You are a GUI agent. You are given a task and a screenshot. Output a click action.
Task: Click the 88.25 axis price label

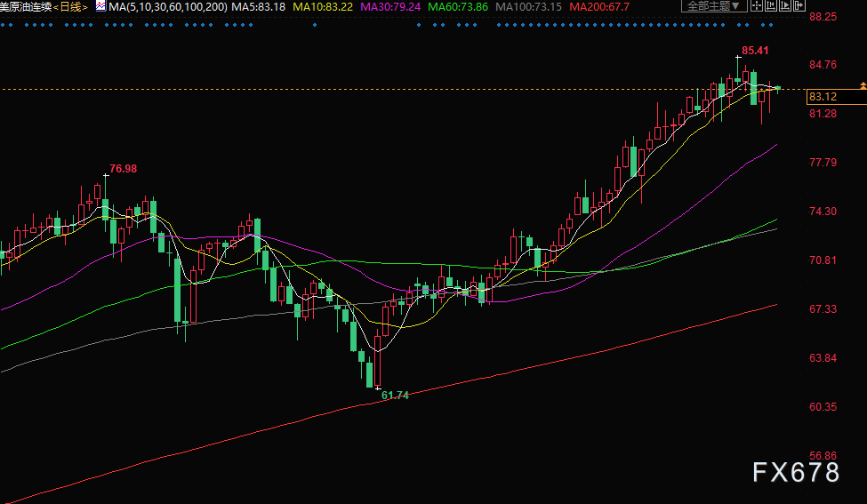(x=823, y=17)
